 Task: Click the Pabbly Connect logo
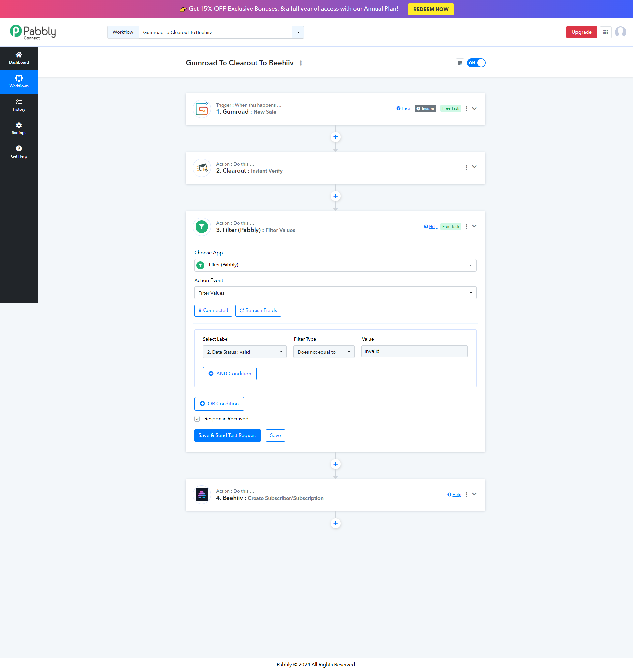(33, 32)
